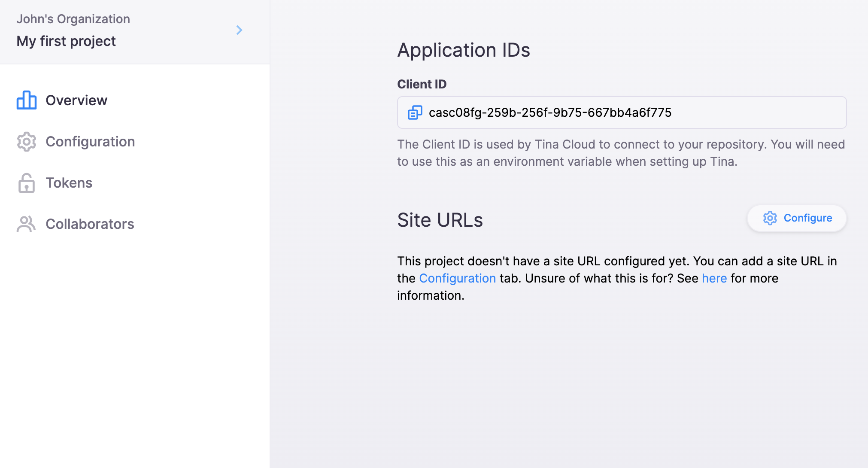Screen dimensions: 868x468
Task: Click the 'Client ID' field label
Action: (422, 84)
